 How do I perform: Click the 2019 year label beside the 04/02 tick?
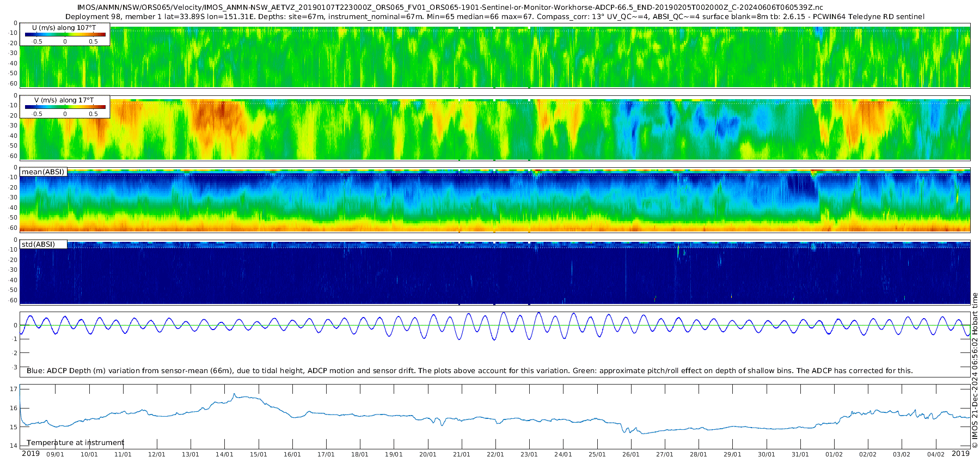pyautogui.click(x=960, y=453)
